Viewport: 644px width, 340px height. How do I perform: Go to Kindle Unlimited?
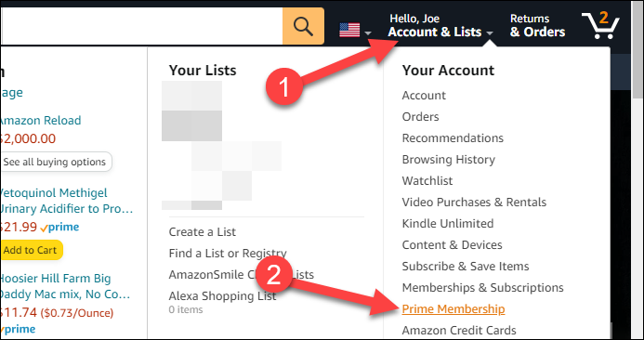[x=448, y=223]
